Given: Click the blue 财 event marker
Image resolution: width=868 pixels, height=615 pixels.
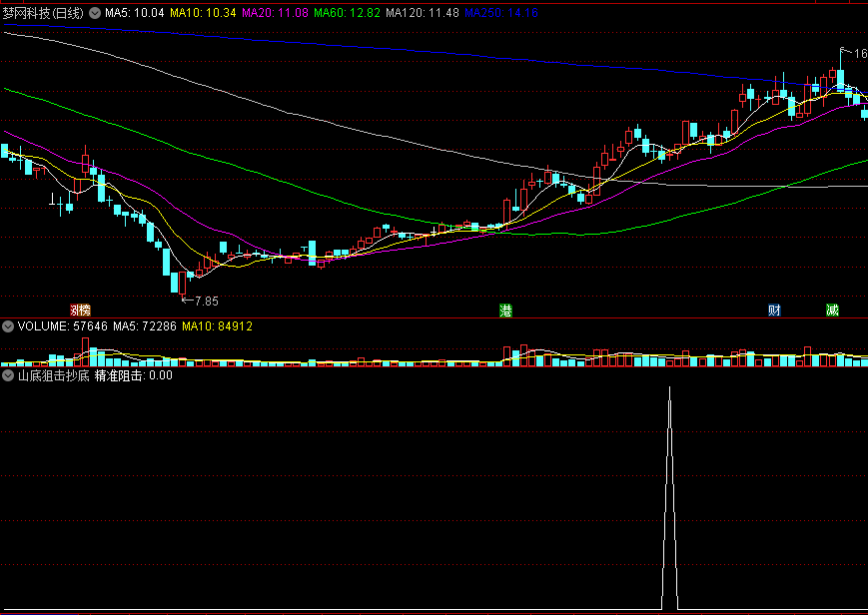Looking at the screenshot, I should (x=774, y=309).
